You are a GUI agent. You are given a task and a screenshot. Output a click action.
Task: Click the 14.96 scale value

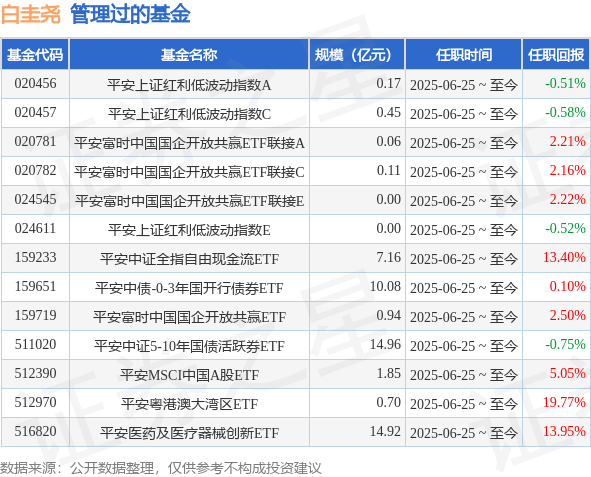pyautogui.click(x=385, y=344)
